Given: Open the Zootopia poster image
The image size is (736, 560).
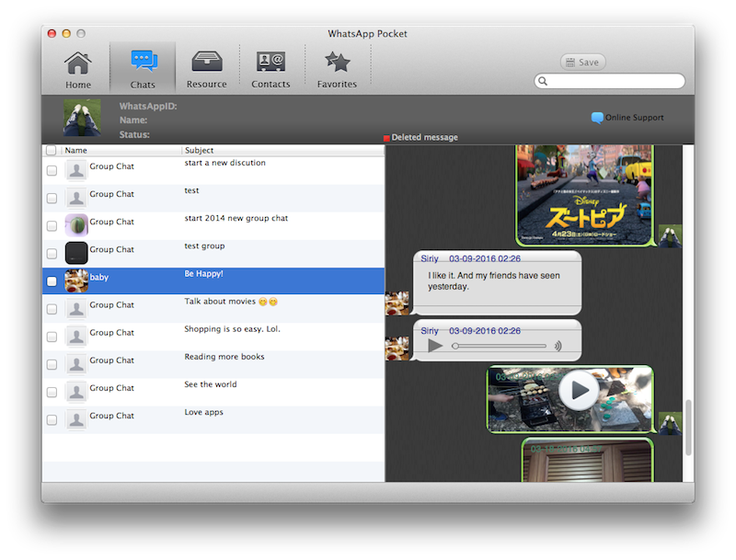Looking at the screenshot, I should click(x=584, y=195).
